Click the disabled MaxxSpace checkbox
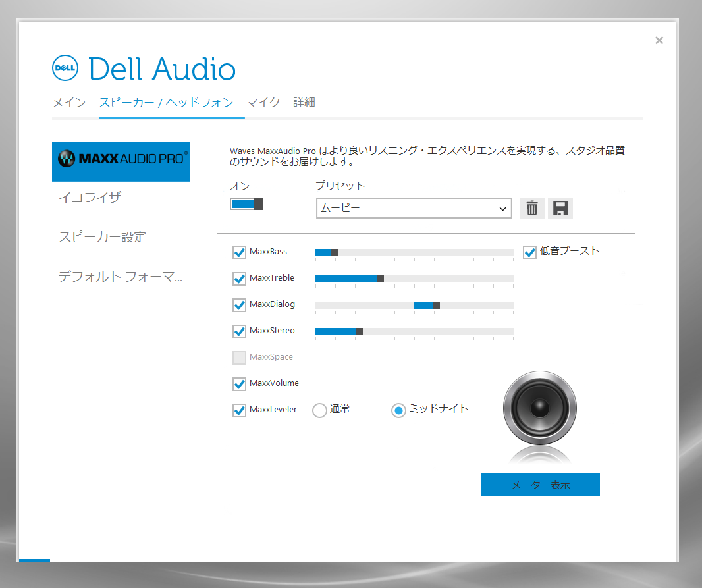This screenshot has height=588, width=702. (x=239, y=358)
